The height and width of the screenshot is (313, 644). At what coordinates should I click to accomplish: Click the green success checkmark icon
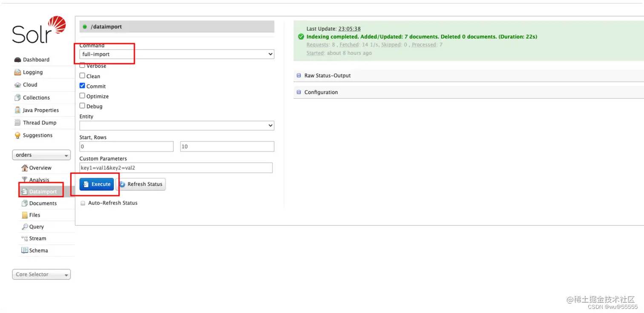click(301, 37)
